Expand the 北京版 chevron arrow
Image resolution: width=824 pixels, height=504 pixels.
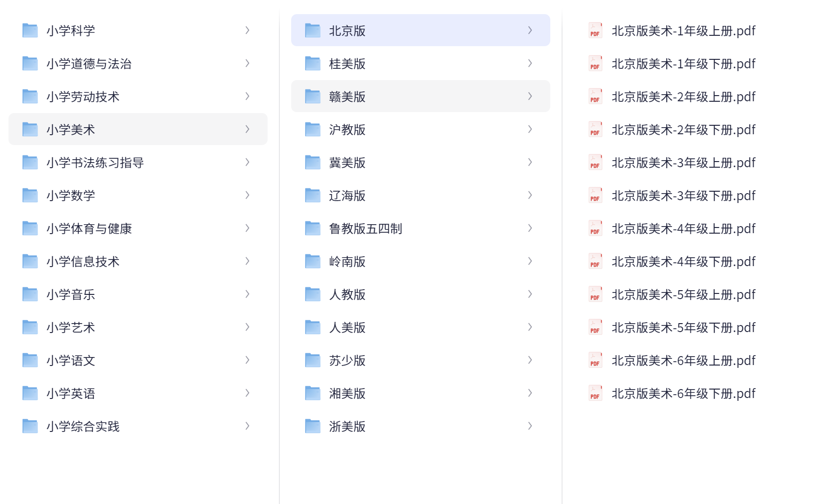(530, 30)
